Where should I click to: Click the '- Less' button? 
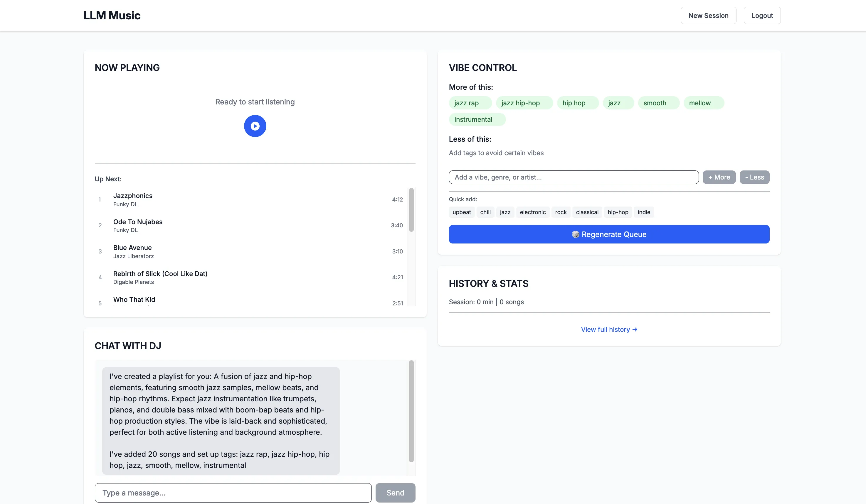click(x=754, y=177)
